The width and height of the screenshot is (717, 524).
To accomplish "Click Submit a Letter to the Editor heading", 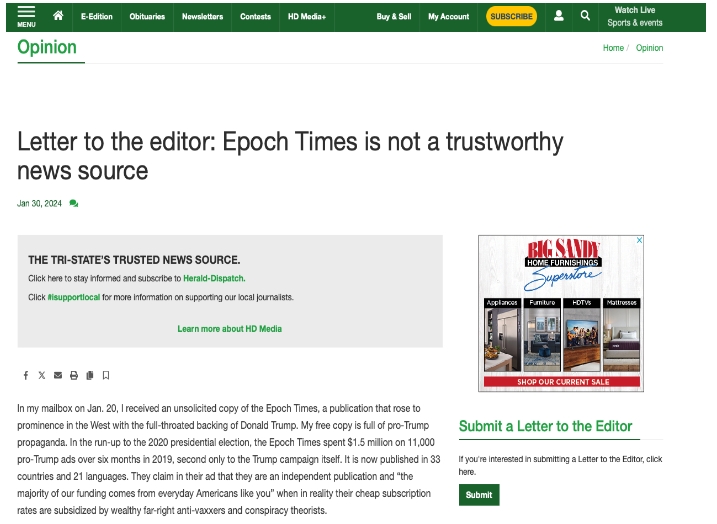I will point(545,426).
